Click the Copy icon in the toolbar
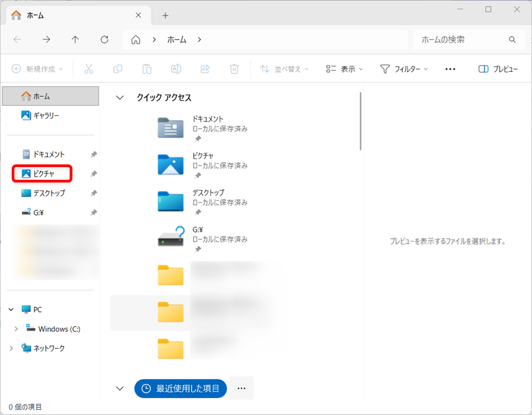This screenshot has width=532, height=415. click(118, 69)
